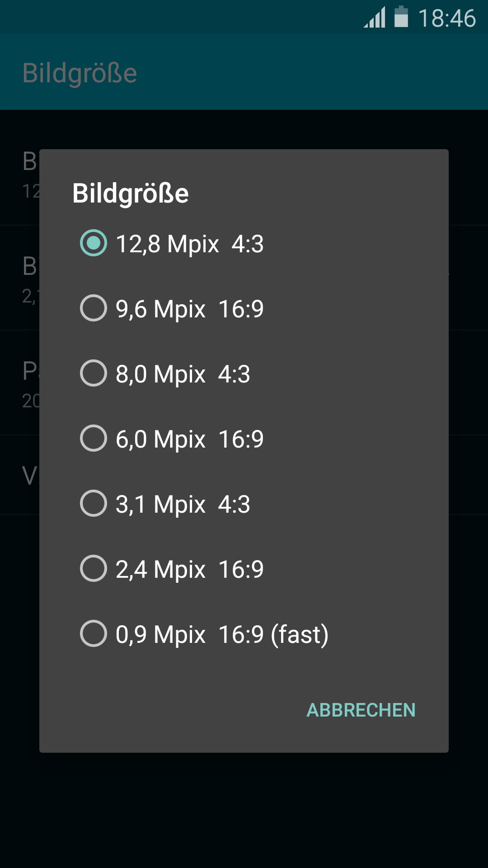The height and width of the screenshot is (868, 488).
Task: Click the Bildgröße dialog heading
Action: (131, 193)
